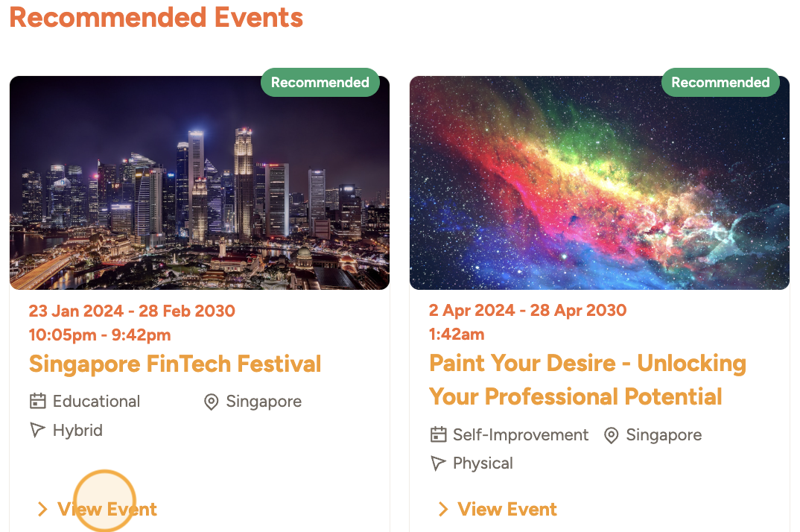
Task: Click chevron beside Paint Your Desire View Event
Action: pos(442,510)
